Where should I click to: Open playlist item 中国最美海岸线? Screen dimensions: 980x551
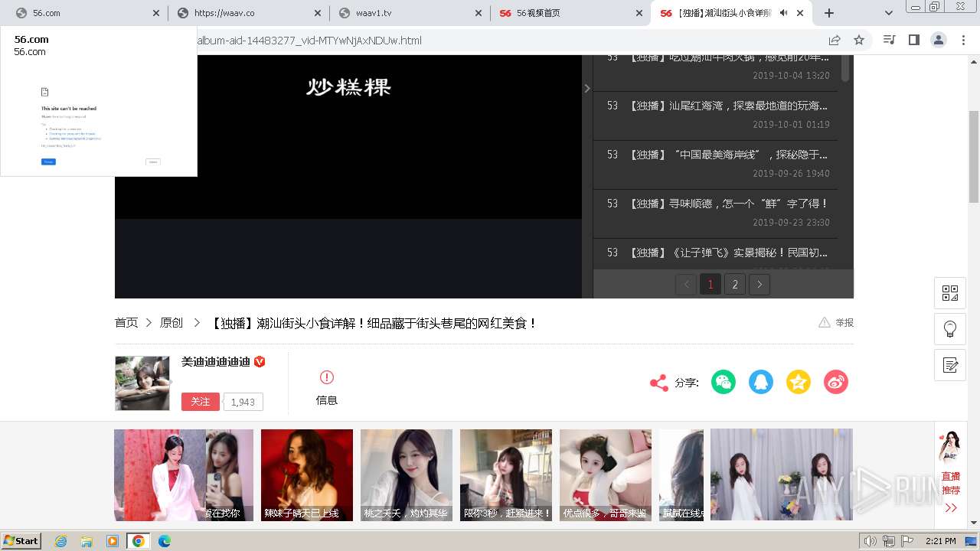click(x=715, y=164)
